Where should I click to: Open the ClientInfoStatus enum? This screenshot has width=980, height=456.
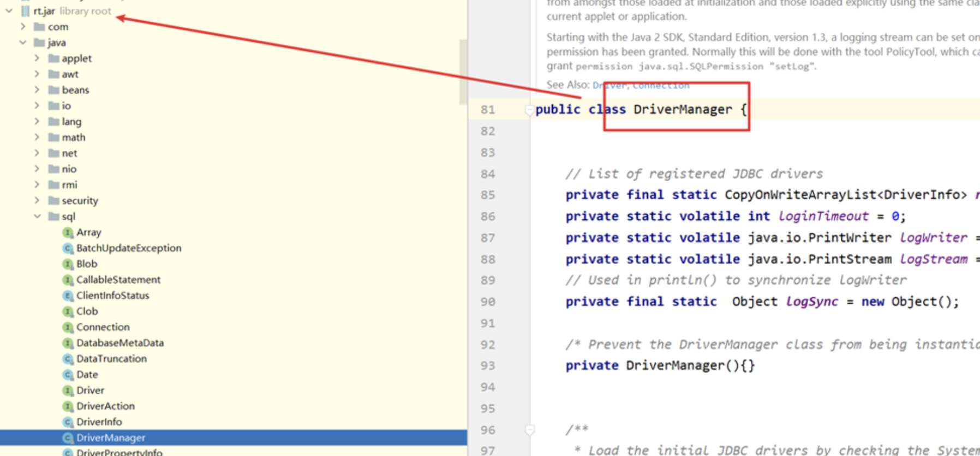(x=112, y=296)
